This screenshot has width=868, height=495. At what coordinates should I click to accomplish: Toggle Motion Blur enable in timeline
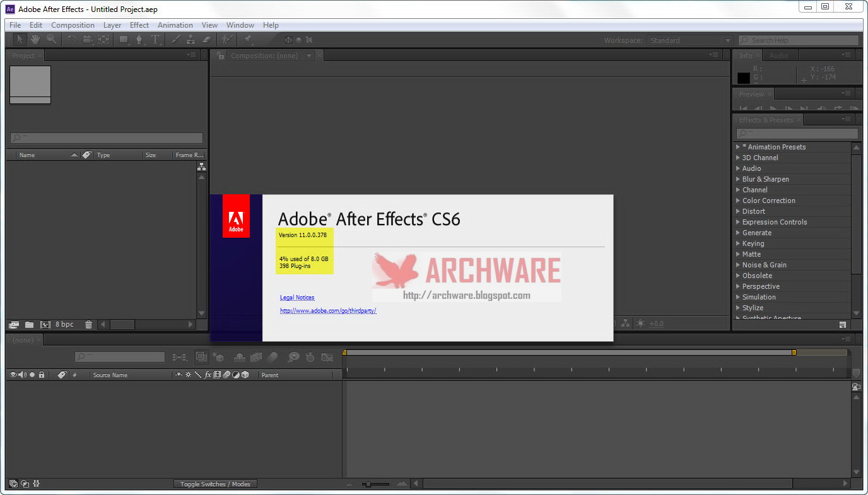[273, 357]
